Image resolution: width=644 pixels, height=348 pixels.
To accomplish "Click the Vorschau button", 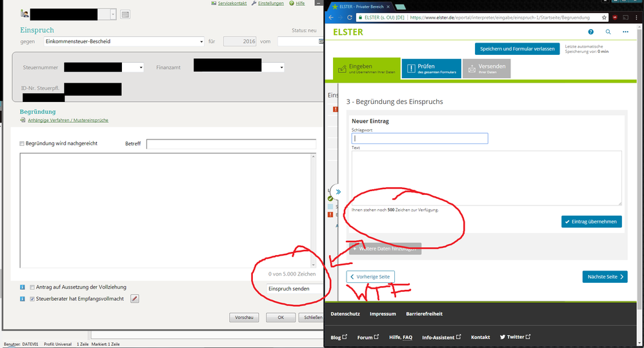I will point(244,318).
